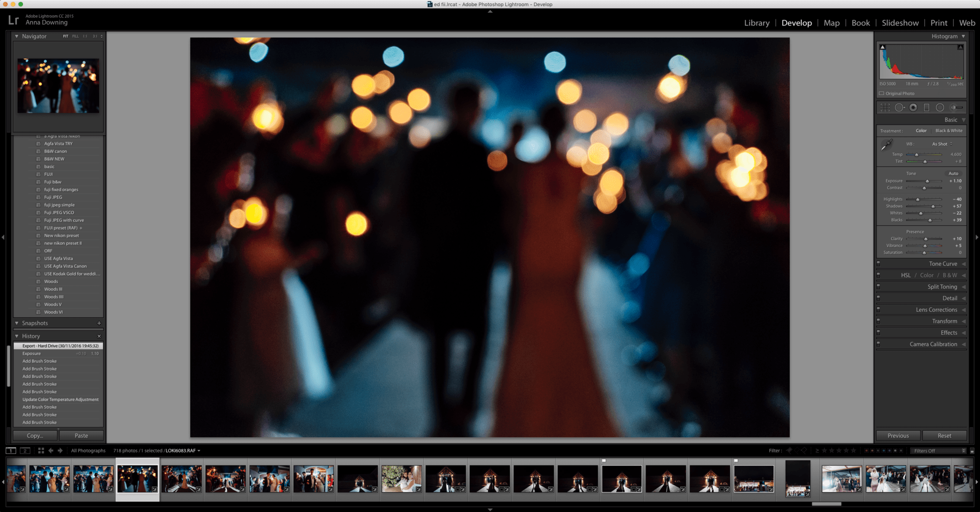980x512 pixels.
Task: Toggle highlight clipping indicator in histogram
Action: tap(961, 47)
